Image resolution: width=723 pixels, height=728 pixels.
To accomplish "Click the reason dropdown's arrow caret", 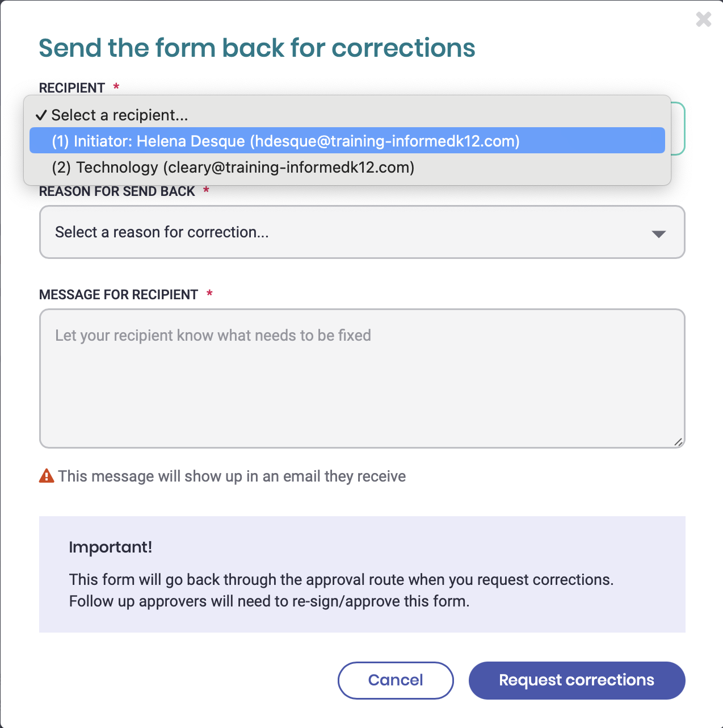I will tap(658, 234).
